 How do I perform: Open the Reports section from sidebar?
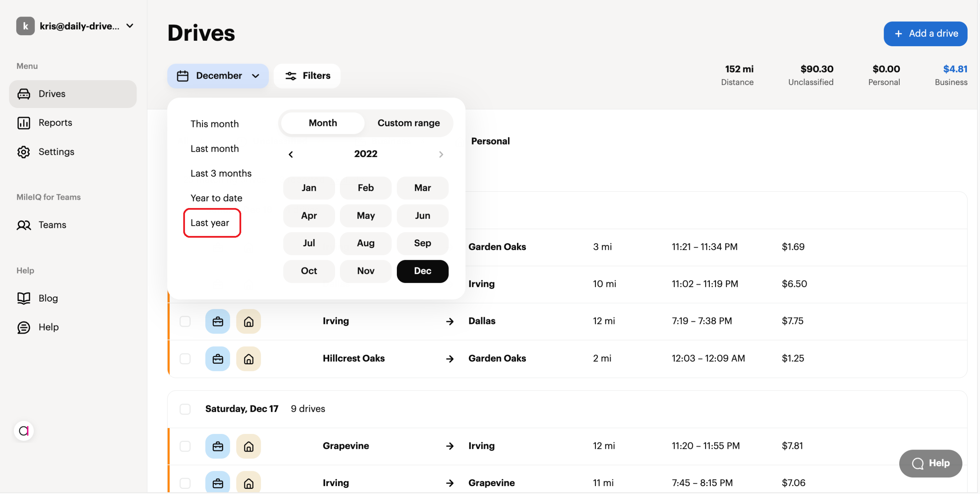coord(55,122)
